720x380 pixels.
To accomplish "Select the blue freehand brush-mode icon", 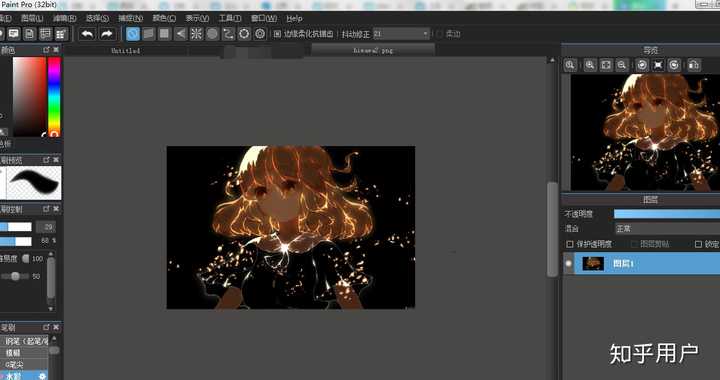I will (x=133, y=34).
